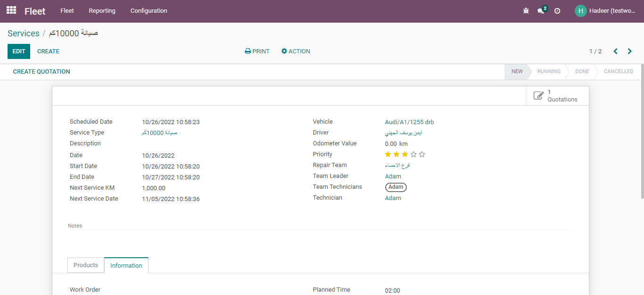Open the conversations messages icon

tap(541, 11)
